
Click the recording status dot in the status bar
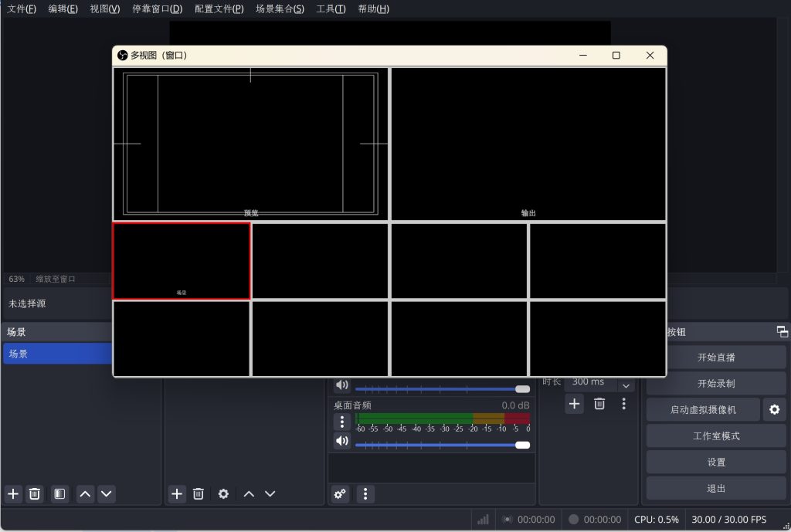click(574, 519)
